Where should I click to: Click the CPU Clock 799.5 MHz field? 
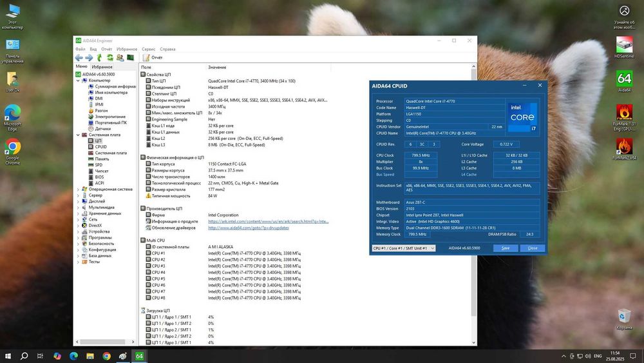[421, 155]
